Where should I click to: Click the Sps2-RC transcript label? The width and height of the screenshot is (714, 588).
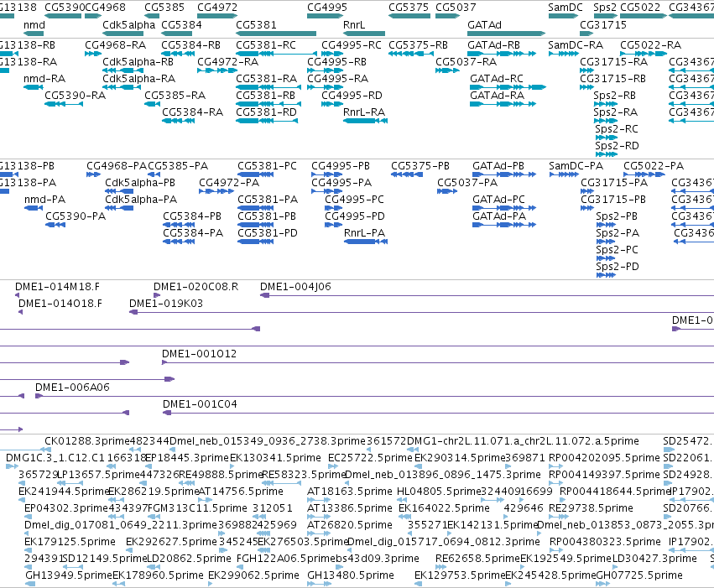click(x=616, y=129)
